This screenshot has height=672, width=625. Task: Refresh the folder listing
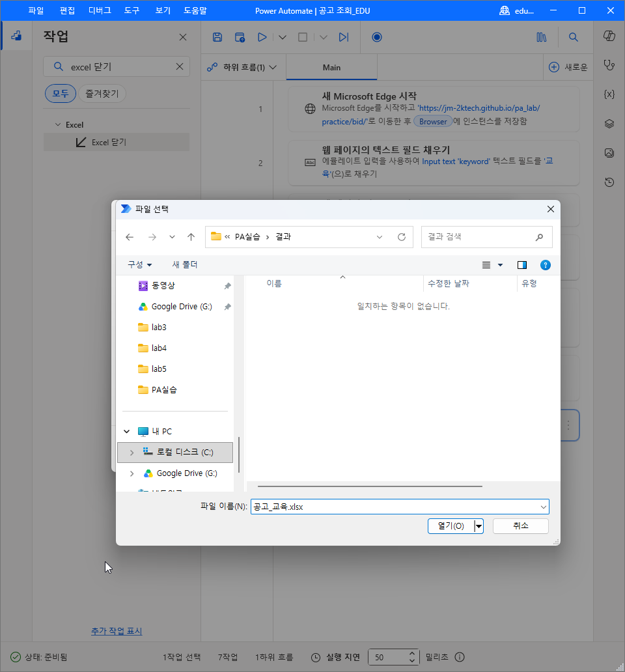[402, 237]
